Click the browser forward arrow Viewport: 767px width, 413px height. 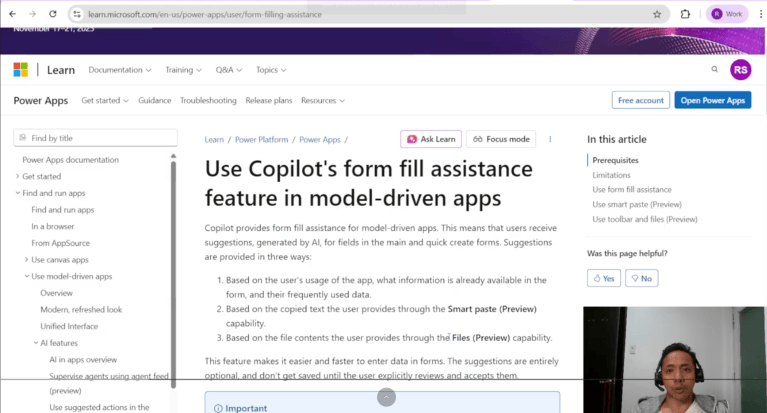pos(32,14)
